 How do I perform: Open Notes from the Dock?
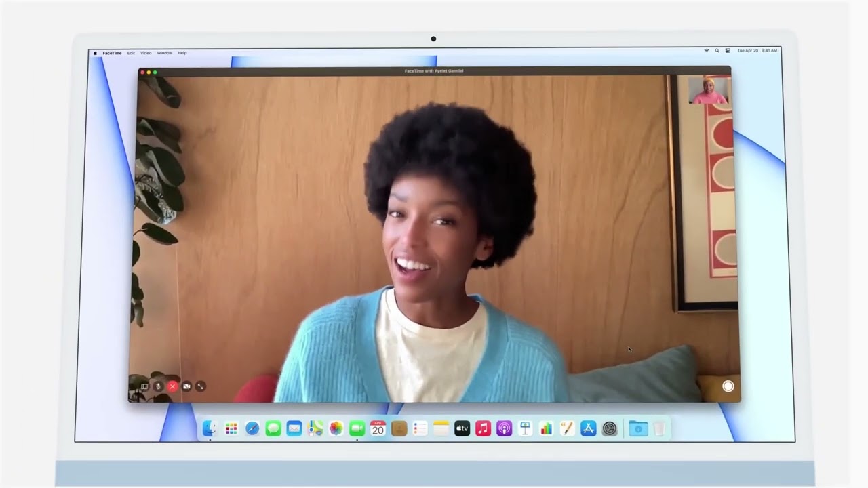441,428
